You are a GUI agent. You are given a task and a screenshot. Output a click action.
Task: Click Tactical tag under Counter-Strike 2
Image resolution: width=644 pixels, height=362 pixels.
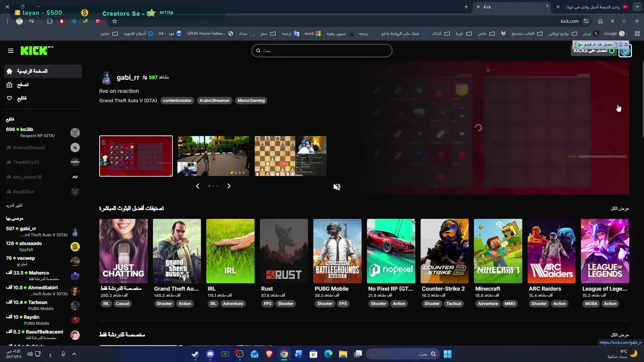(x=453, y=304)
